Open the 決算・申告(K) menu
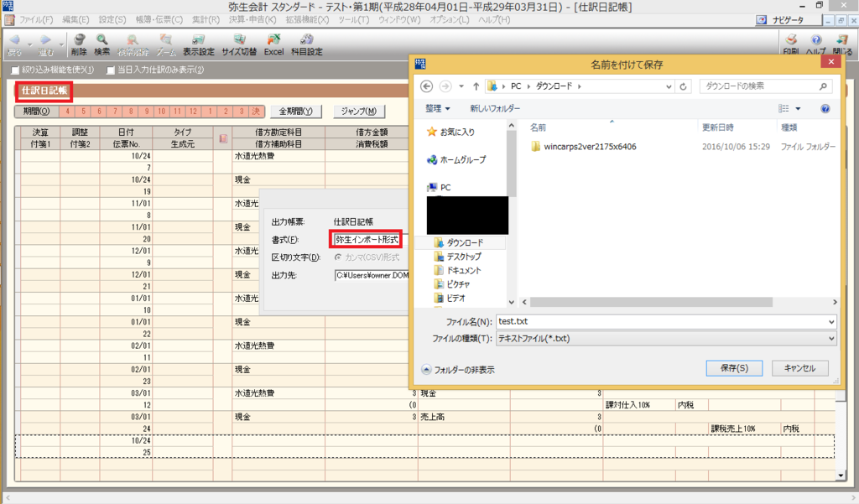This screenshot has height=504, width=859. point(252,20)
